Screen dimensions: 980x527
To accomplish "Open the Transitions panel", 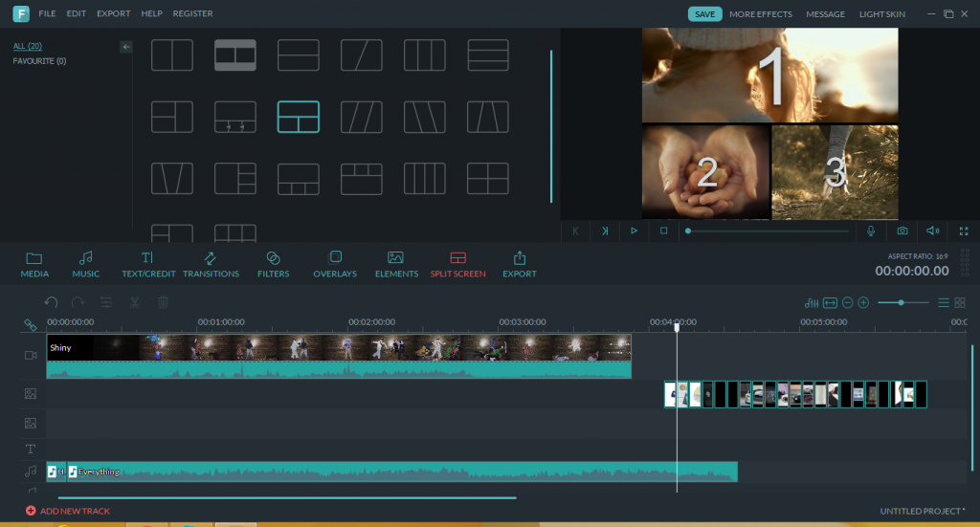I will tap(211, 264).
